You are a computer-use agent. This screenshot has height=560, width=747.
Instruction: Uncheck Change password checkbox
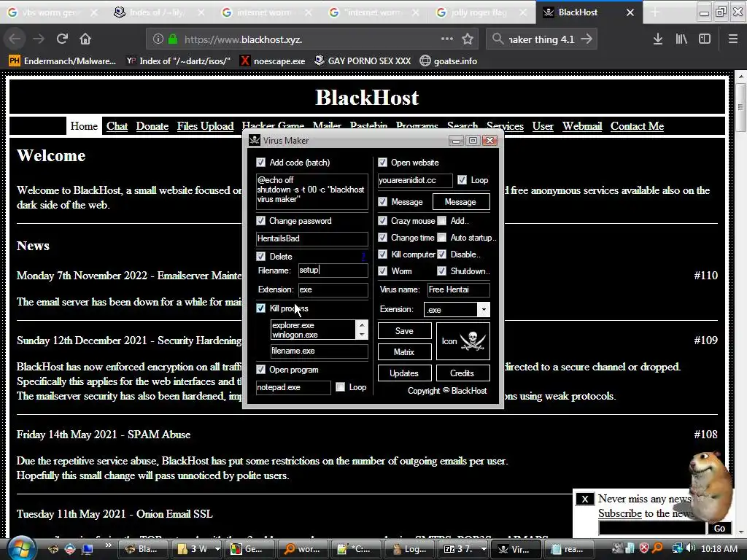point(260,220)
